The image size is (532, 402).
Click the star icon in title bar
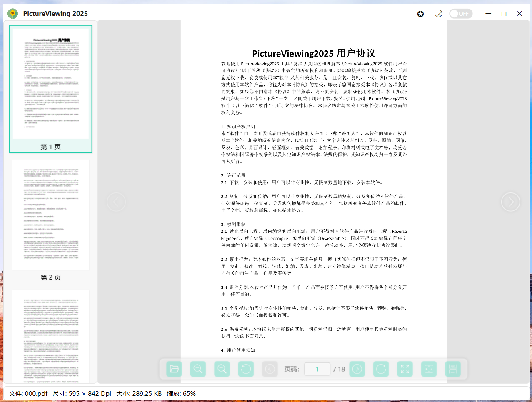pyautogui.click(x=420, y=14)
